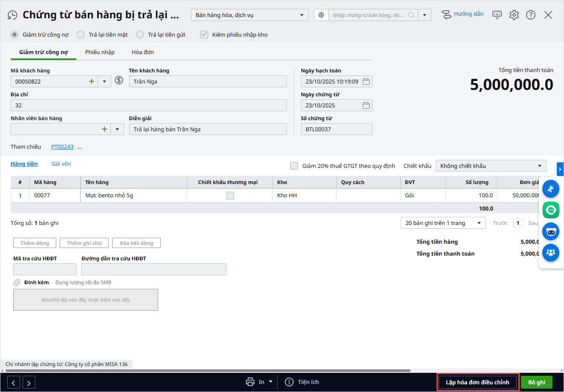Toggle Kiêm phiếu nhập kho checkbox
Viewport: 564px width, 392px height.
point(204,35)
